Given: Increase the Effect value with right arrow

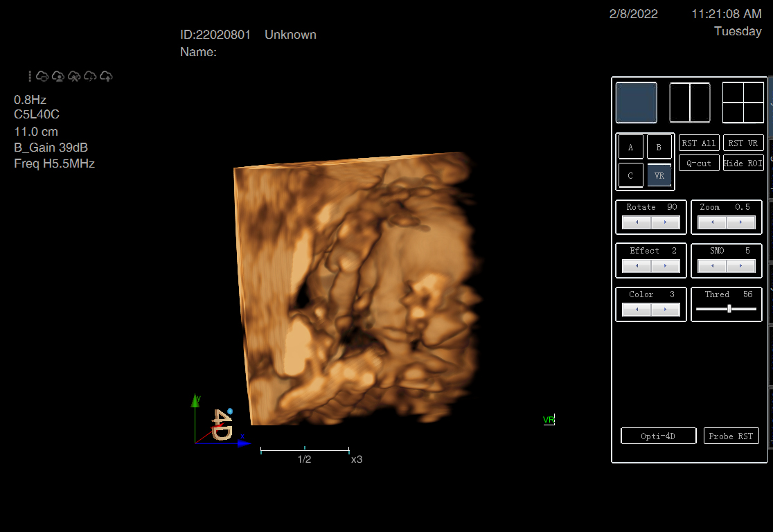Looking at the screenshot, I should pyautogui.click(x=666, y=267).
